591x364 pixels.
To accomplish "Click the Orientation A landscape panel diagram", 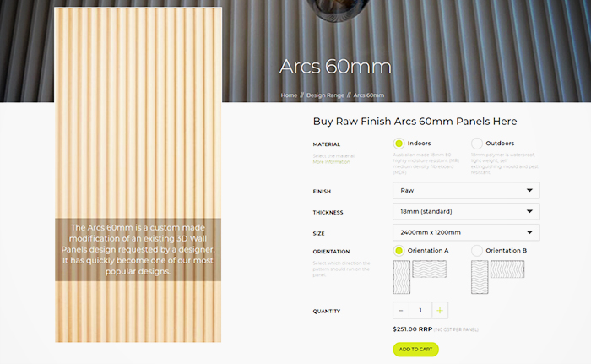I will point(429,269).
